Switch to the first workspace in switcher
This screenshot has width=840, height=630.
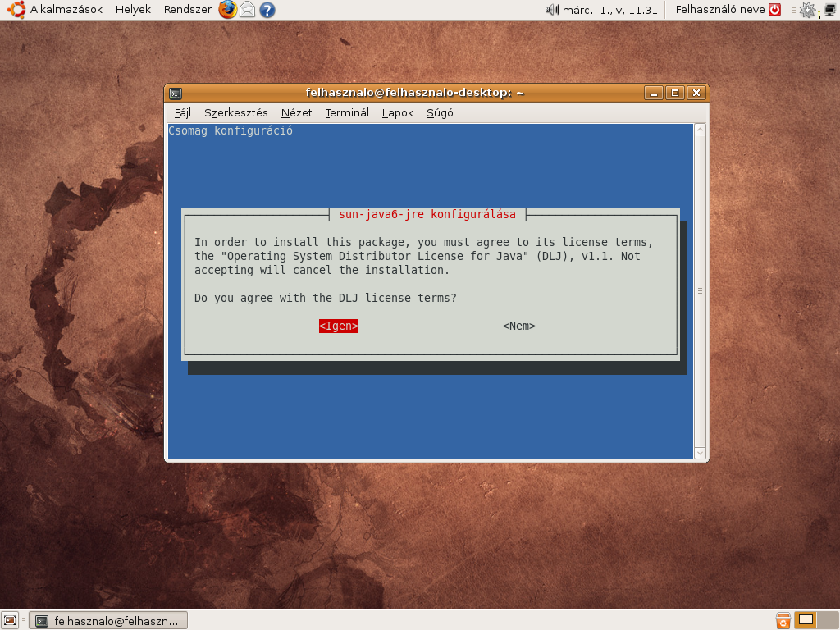coord(806,620)
